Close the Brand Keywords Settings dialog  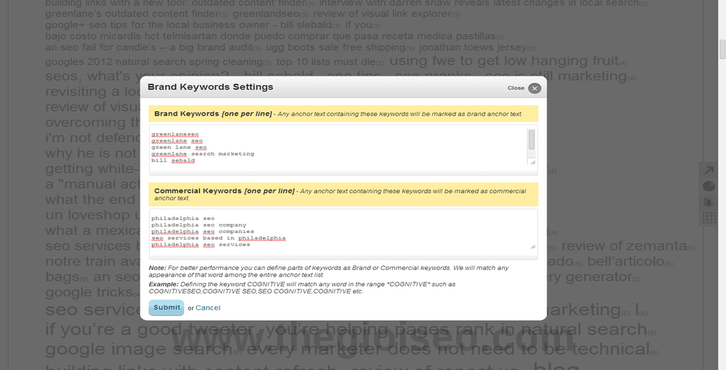534,88
